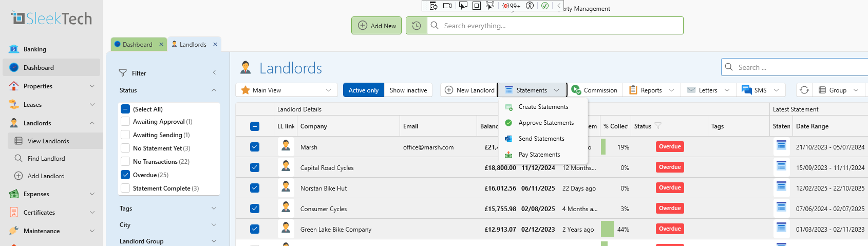Open statement icon for Marsh row

click(781, 146)
